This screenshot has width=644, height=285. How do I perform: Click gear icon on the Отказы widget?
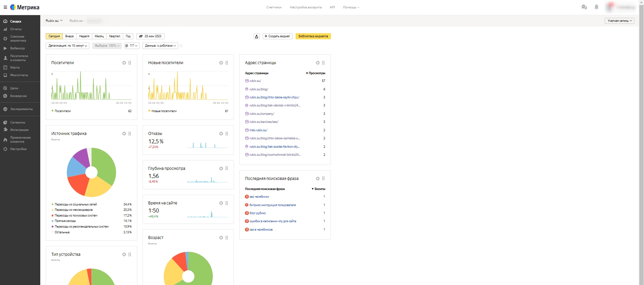(221, 134)
